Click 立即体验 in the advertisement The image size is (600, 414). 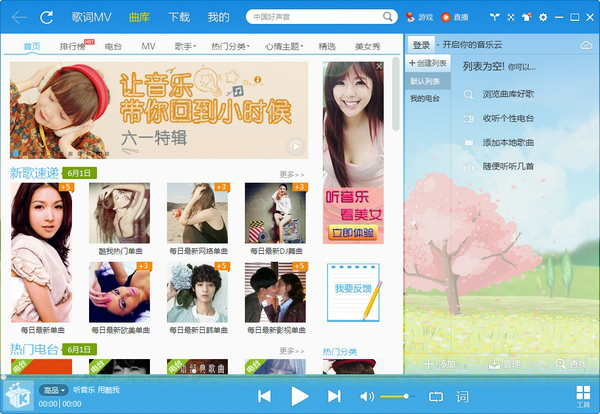353,233
